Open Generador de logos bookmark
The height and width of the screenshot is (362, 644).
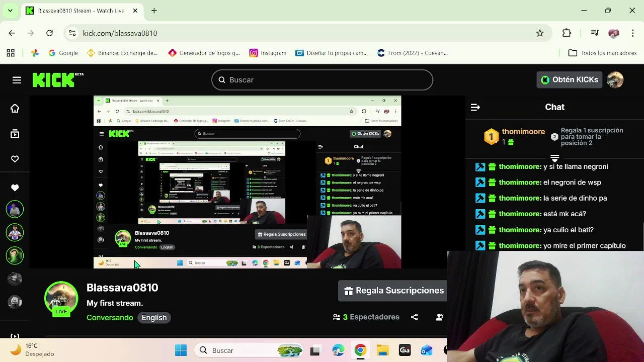(204, 53)
